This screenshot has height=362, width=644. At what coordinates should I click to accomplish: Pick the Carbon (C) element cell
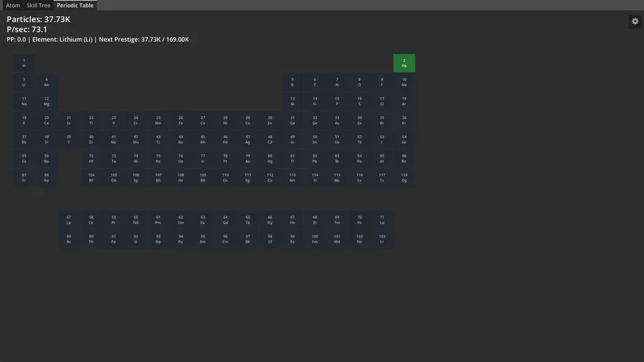pos(314,82)
